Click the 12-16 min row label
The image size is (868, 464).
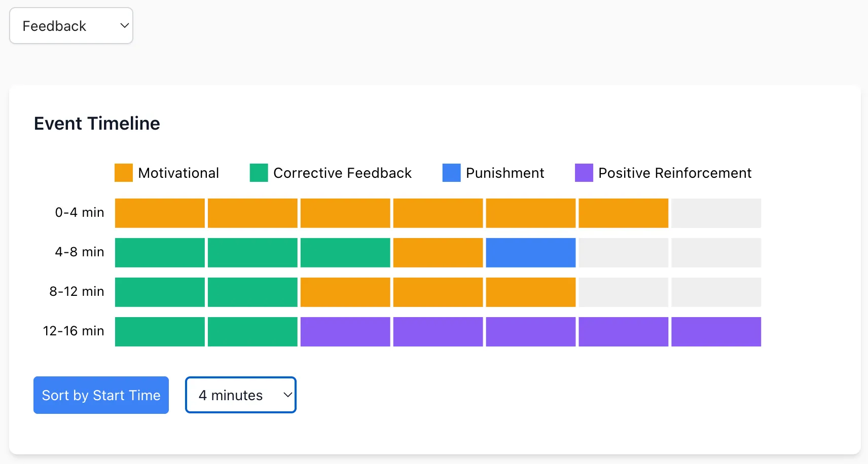tap(74, 331)
